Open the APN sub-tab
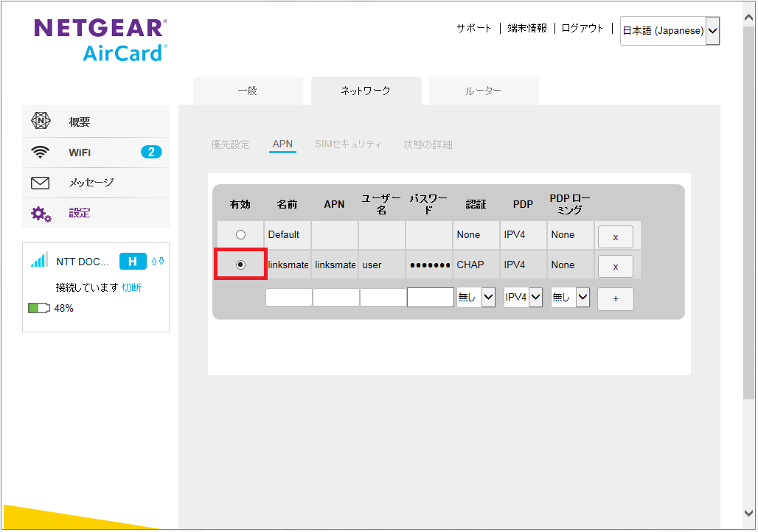Screen dimensions: 758x532 (282, 144)
